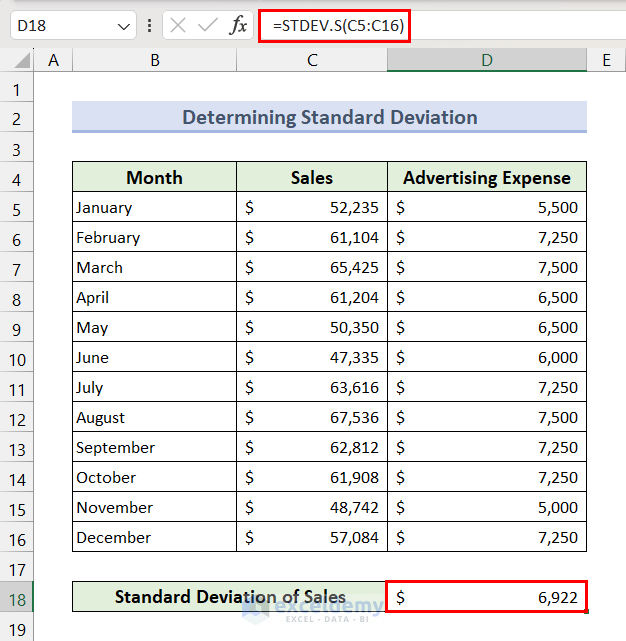626x641 pixels.
Task: Click the Month header cell
Action: (x=154, y=178)
